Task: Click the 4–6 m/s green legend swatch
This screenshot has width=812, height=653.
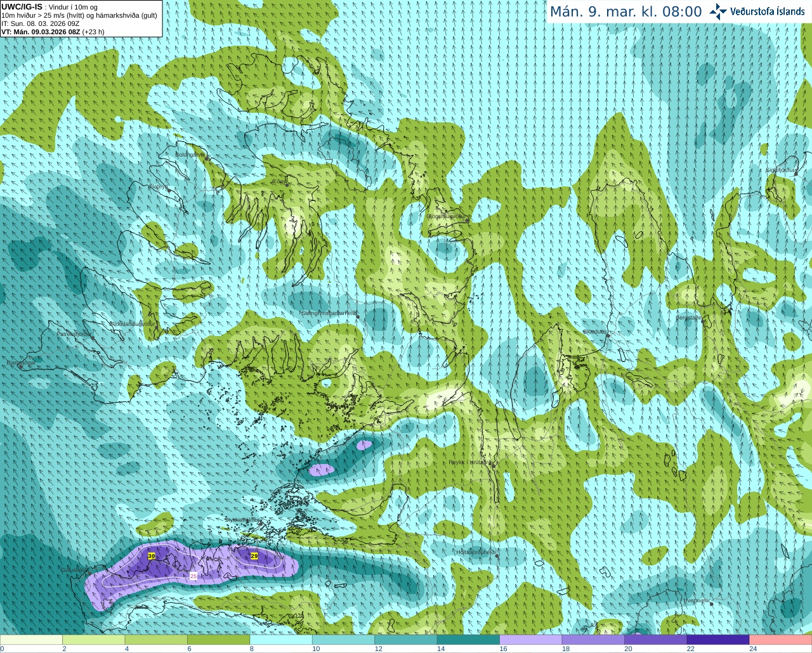Action: point(156,640)
